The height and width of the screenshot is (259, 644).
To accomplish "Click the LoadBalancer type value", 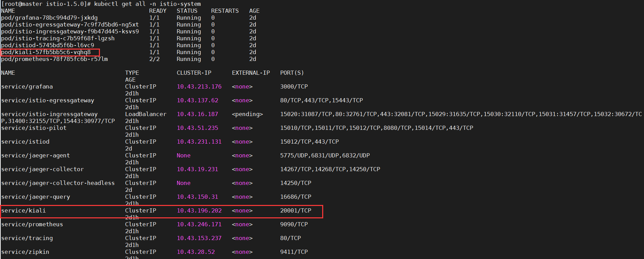I will pyautogui.click(x=146, y=114).
